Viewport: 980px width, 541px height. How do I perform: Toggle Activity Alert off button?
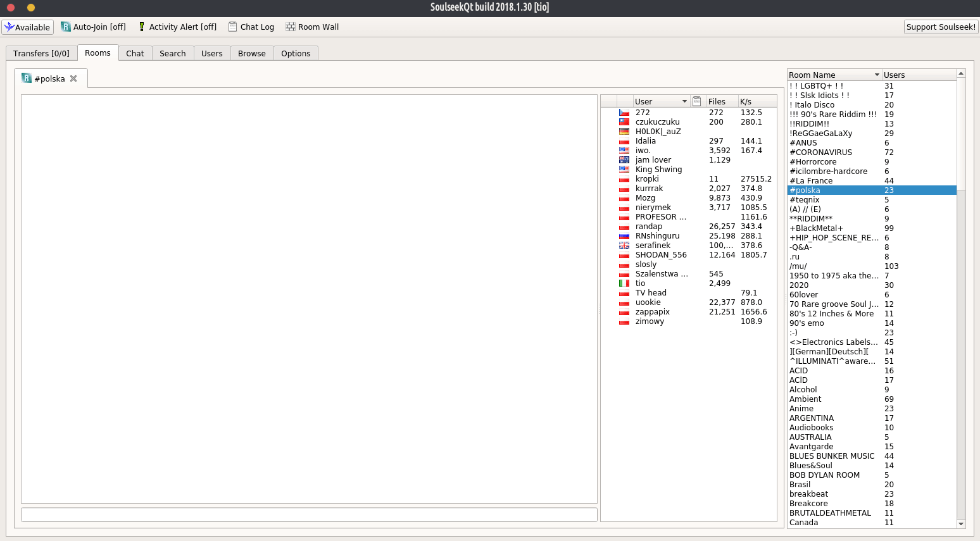point(177,27)
